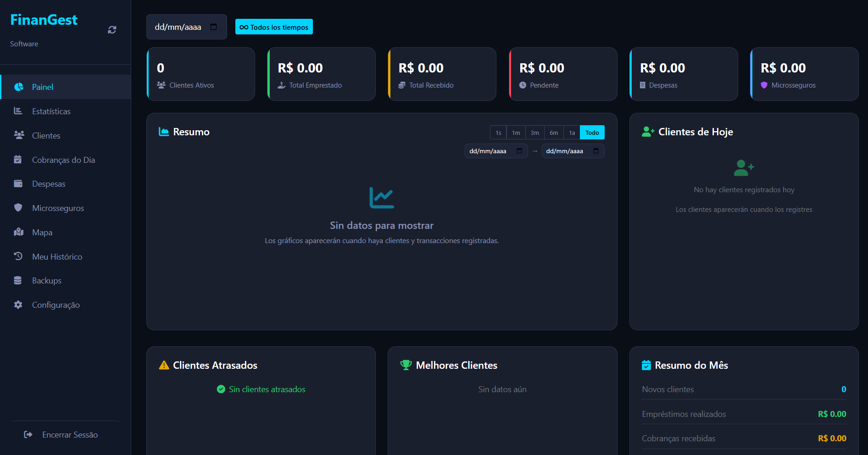The height and width of the screenshot is (455, 868).
Task: Click the Total Recebido coins icon
Action: [402, 85]
